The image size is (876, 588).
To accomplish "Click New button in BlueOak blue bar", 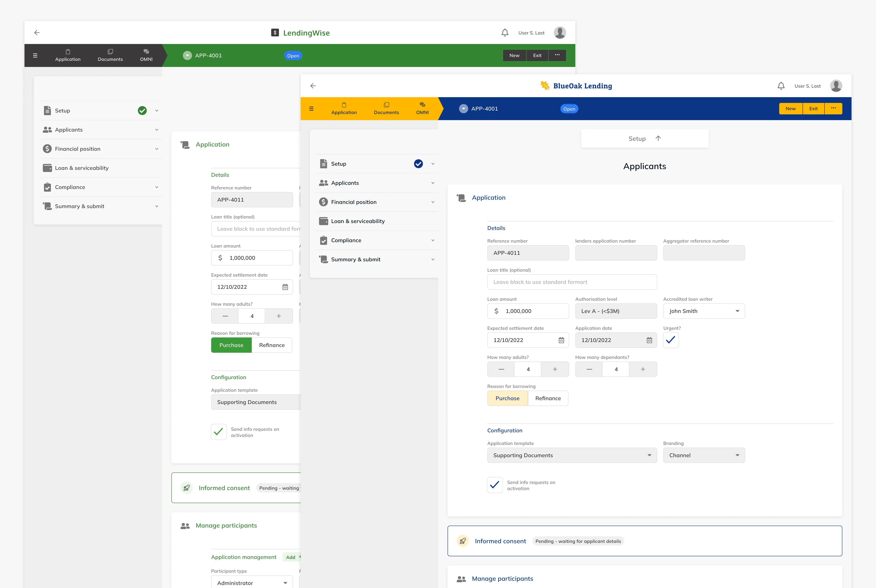I will tap(791, 108).
